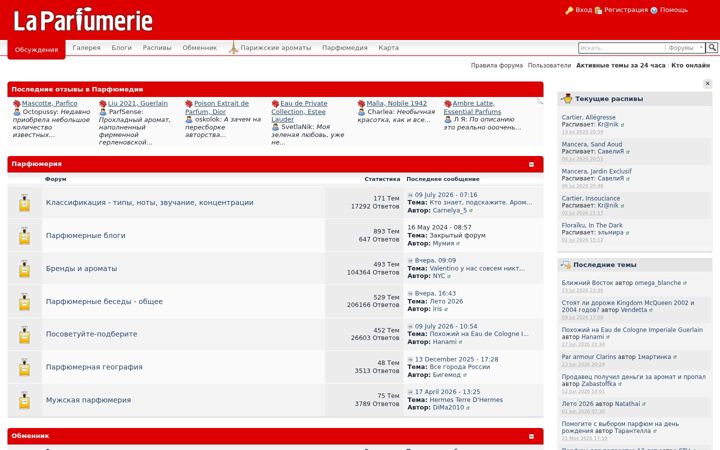Click the Текущие распивы header icon
This screenshot has height=450, width=720.
pyautogui.click(x=567, y=98)
